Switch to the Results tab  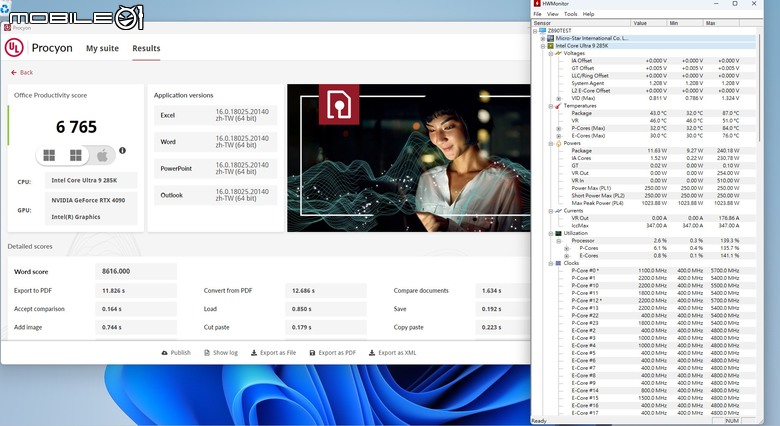pyautogui.click(x=146, y=48)
